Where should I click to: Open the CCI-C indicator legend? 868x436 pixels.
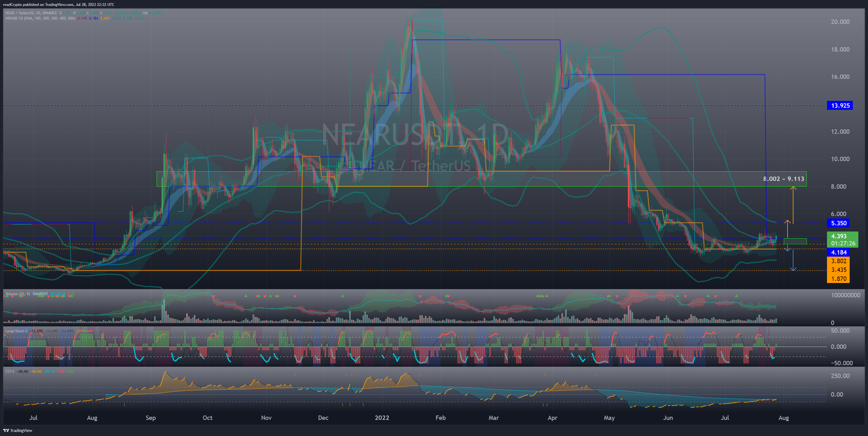[x=10, y=371]
